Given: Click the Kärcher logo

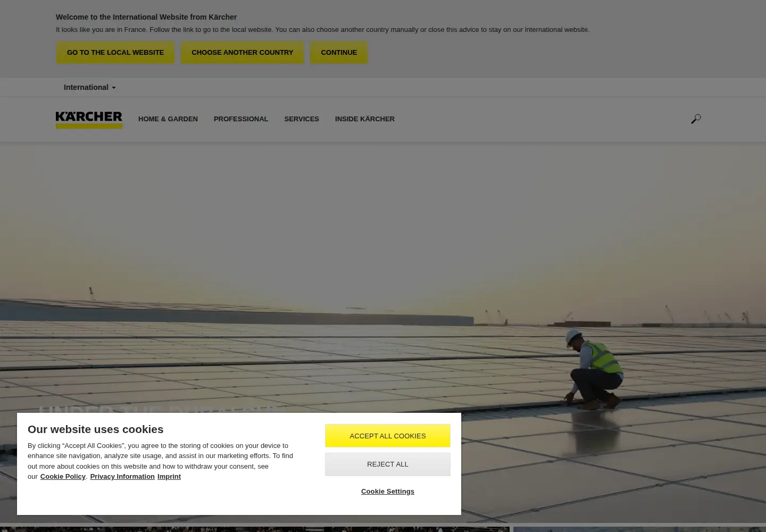Looking at the screenshot, I should [89, 119].
